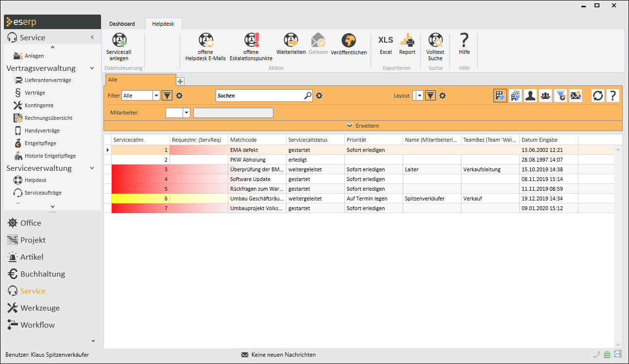Click in the Suchen search field
The height and width of the screenshot is (364, 629).
260,96
